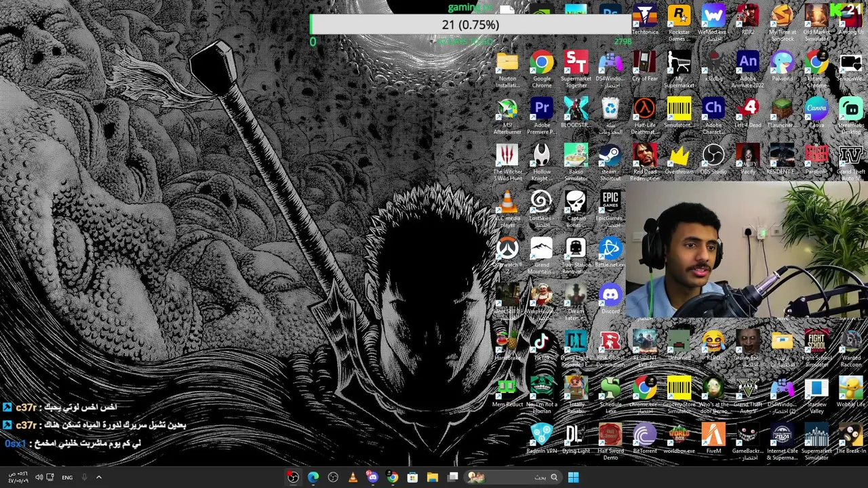The height and width of the screenshot is (488, 868).
Task: Open Fight School Simulator shortcut
Action: point(816,349)
